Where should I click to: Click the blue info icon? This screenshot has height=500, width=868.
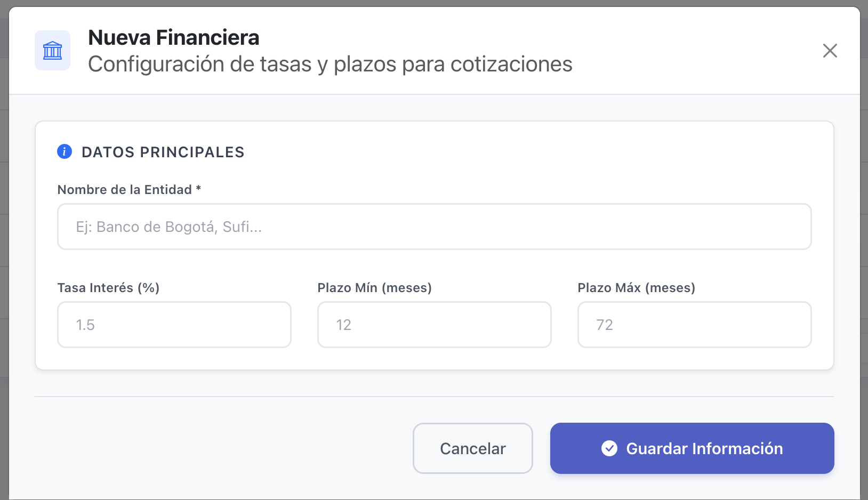pyautogui.click(x=65, y=152)
